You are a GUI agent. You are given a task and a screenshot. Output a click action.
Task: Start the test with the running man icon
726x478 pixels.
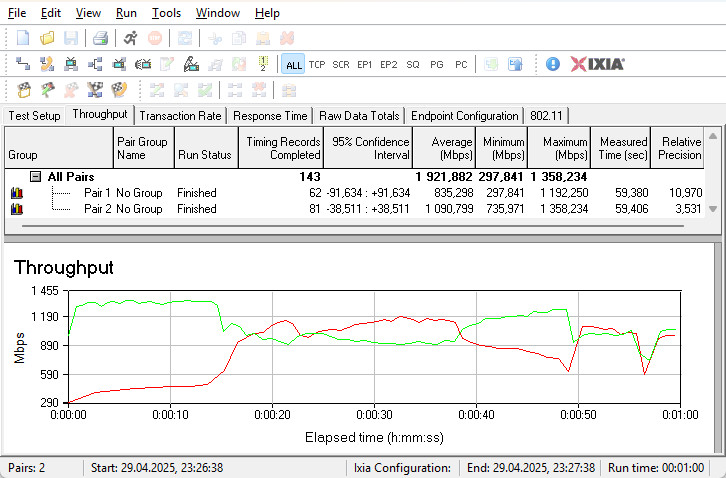[131, 38]
